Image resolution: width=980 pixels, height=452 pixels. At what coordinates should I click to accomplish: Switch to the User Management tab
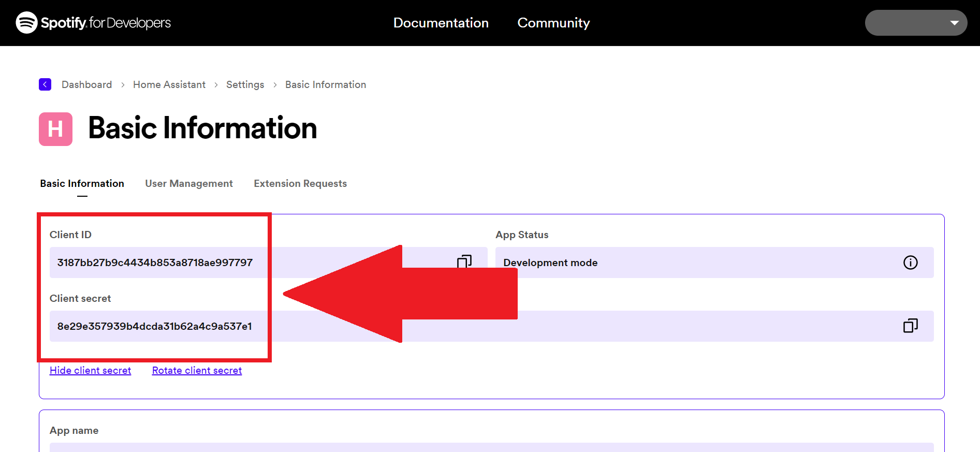coord(189,183)
